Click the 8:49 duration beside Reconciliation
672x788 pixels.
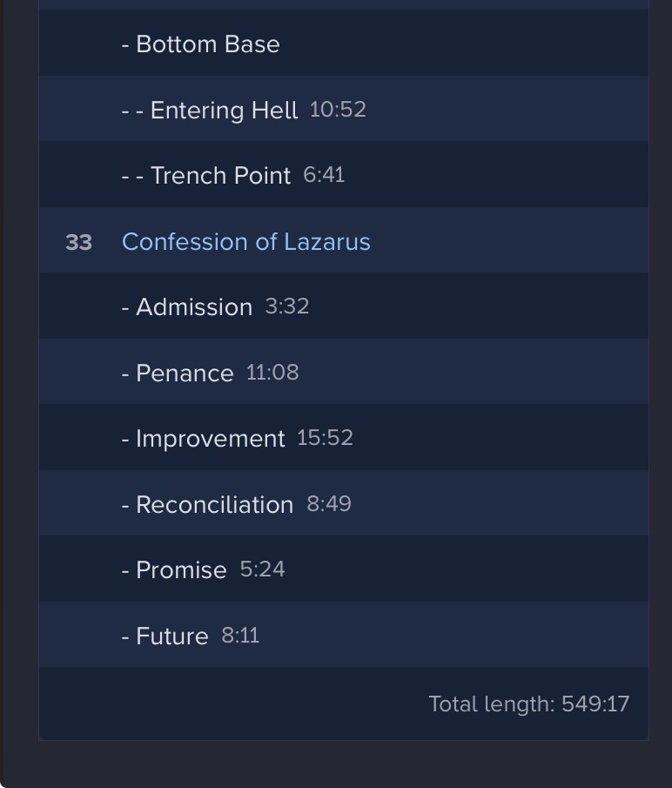pyautogui.click(x=329, y=504)
